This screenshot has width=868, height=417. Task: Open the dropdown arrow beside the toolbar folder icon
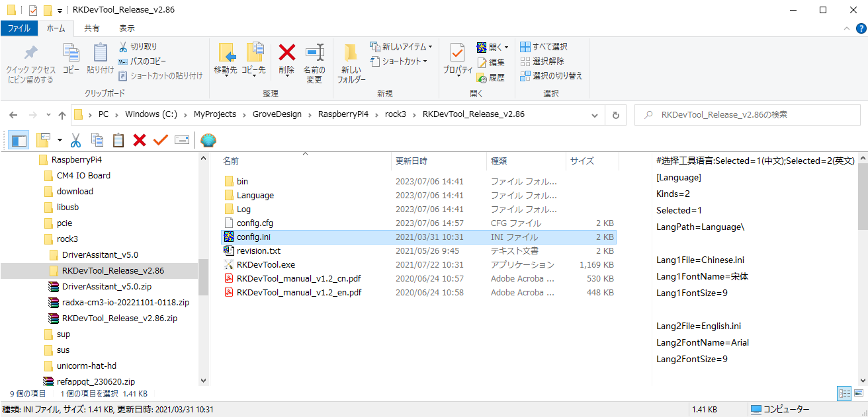(60, 140)
